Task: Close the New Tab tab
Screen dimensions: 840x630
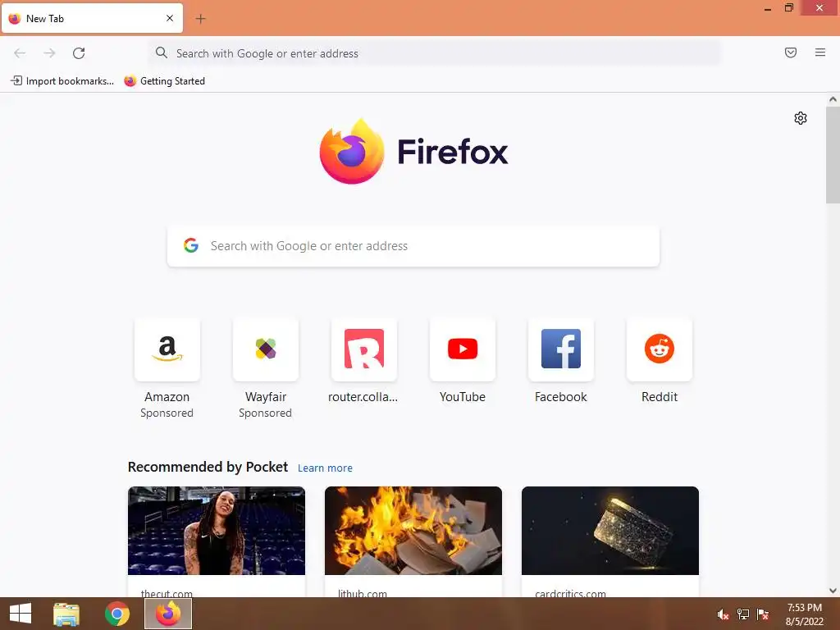Action: [170, 18]
